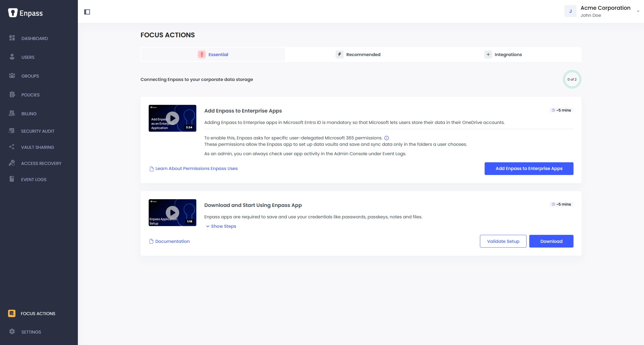This screenshot has width=644, height=345.
Task: Open the Acme Corporation account dropdown arrow
Action: pyautogui.click(x=638, y=11)
